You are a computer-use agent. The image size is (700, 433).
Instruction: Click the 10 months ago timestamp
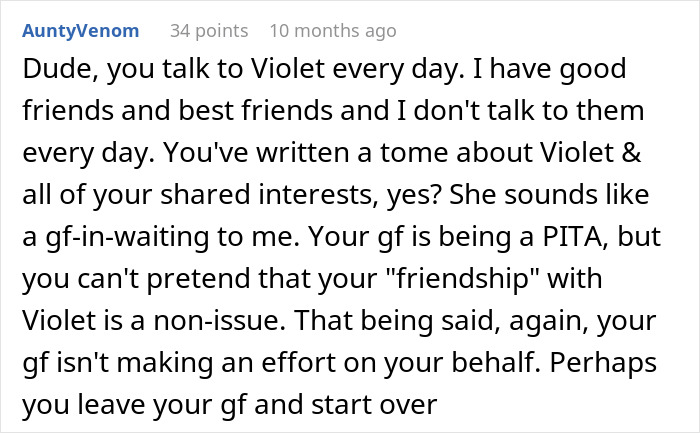[x=333, y=32]
